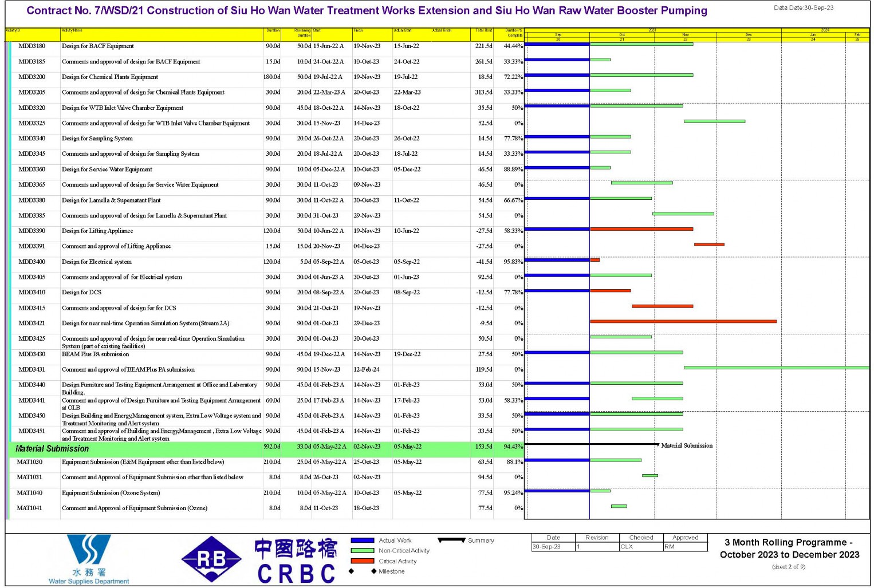Image resolution: width=874 pixels, height=588 pixels.
Task: Click the 12-Feb-24 finish date for MDD3431
Action: (x=367, y=369)
